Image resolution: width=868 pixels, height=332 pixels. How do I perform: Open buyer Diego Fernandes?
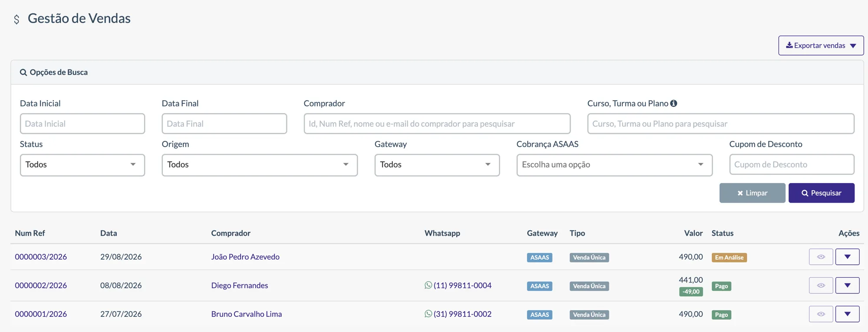(240, 286)
